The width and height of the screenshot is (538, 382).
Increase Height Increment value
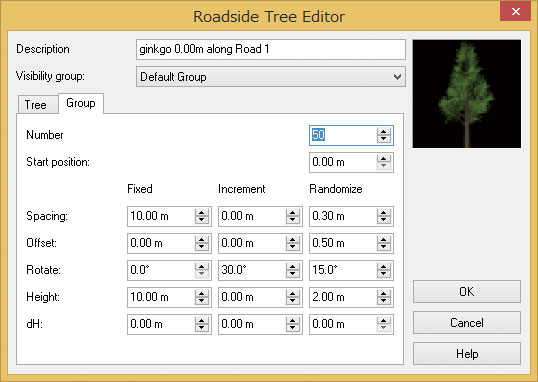coord(293,293)
